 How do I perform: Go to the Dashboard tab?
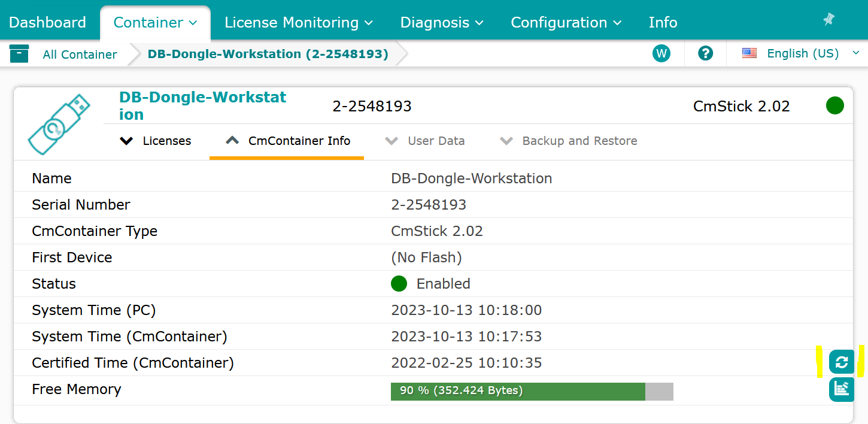[x=48, y=23]
